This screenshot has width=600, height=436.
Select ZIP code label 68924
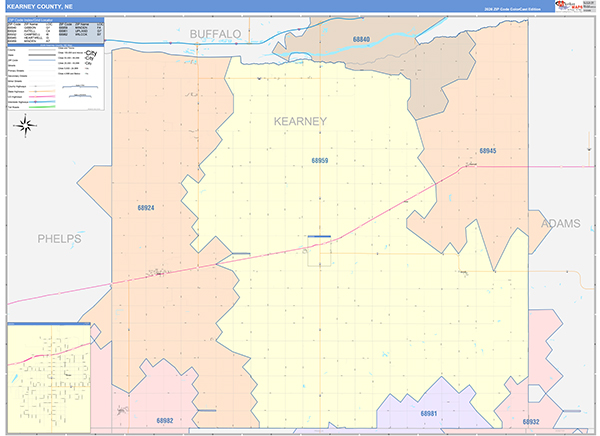tap(146, 208)
